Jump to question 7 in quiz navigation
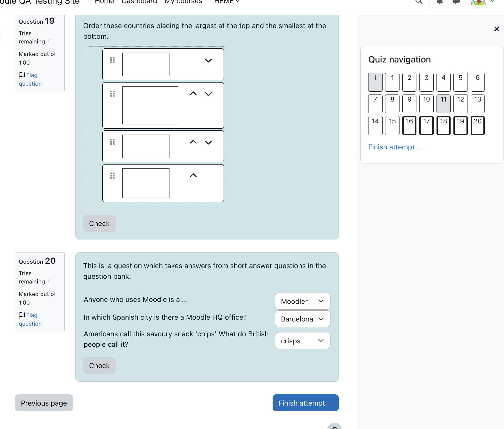The width and height of the screenshot is (504, 429). [x=375, y=104]
